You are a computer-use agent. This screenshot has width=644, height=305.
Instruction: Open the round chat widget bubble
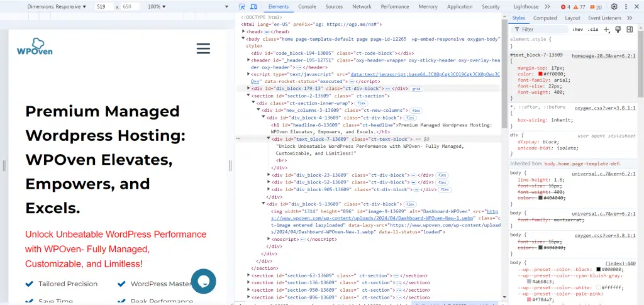(204, 281)
